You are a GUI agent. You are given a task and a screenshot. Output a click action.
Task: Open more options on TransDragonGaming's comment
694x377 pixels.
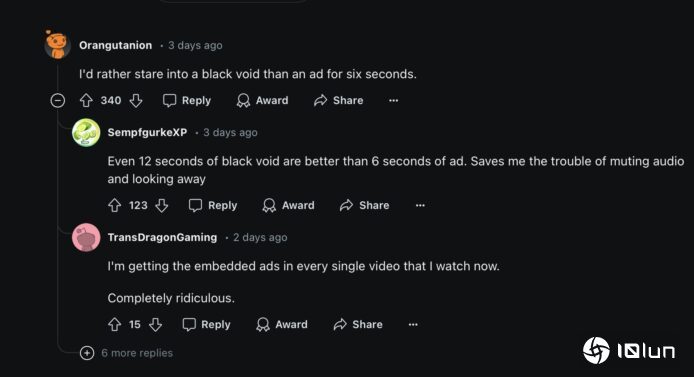click(413, 325)
